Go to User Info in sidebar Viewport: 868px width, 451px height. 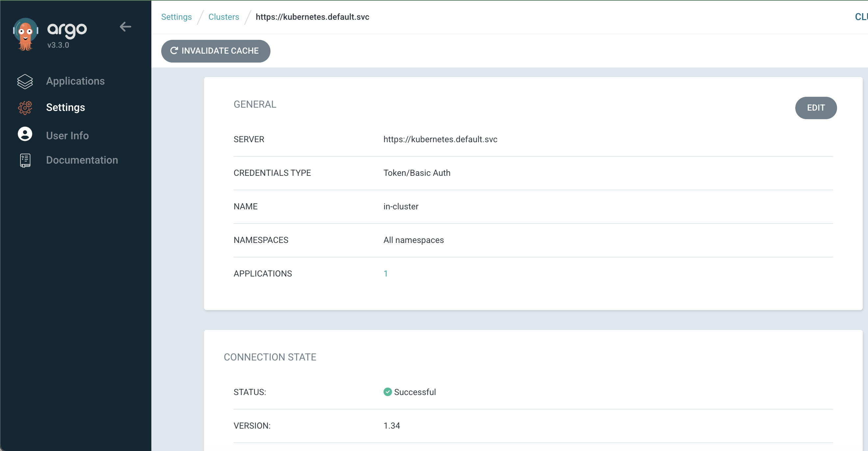coord(67,136)
